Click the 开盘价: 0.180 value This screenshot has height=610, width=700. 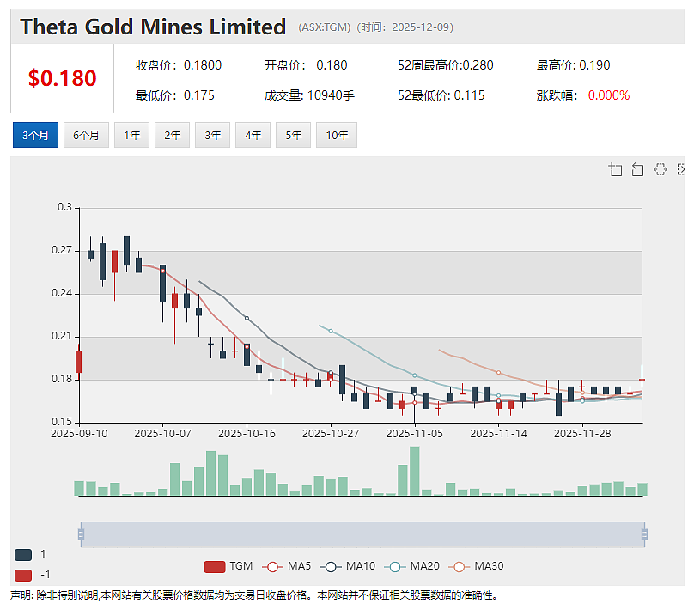[x=306, y=65]
